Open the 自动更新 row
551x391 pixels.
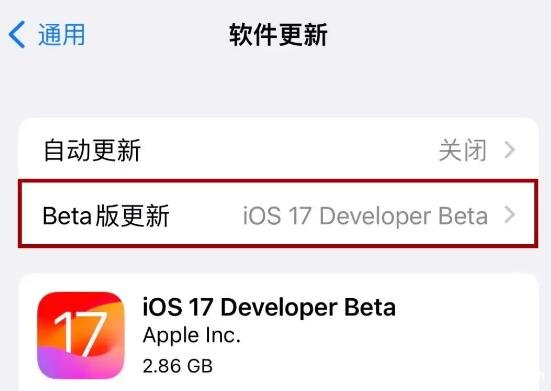pos(278,150)
